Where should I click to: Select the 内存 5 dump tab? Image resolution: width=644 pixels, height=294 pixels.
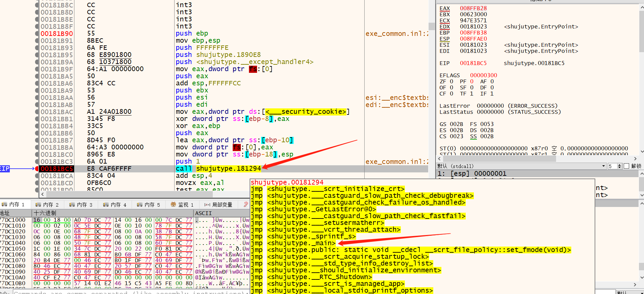coord(149,205)
